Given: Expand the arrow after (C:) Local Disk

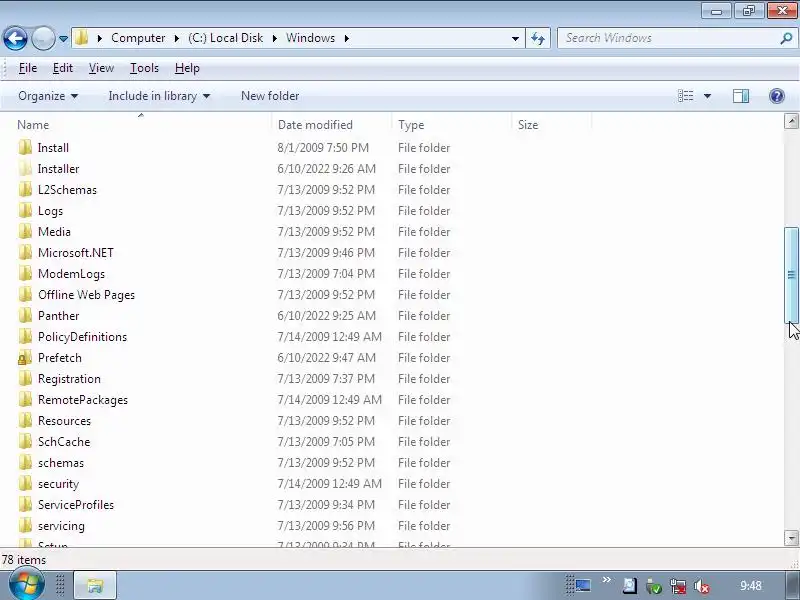Looking at the screenshot, I should 274,38.
